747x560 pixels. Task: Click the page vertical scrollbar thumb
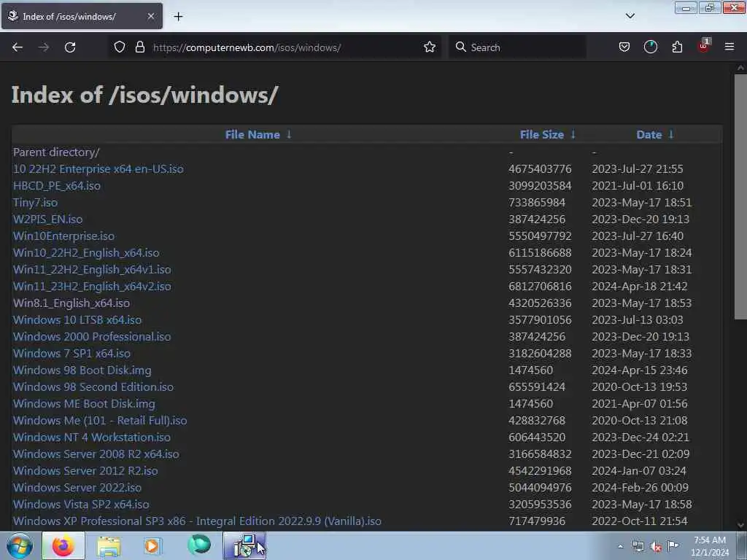point(740,196)
